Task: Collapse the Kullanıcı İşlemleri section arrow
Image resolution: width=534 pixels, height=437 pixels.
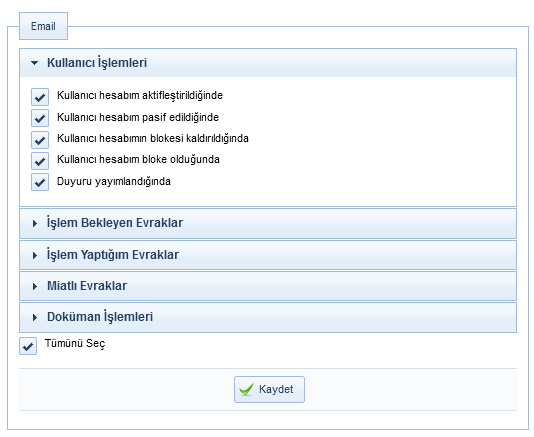Action: click(x=34, y=63)
